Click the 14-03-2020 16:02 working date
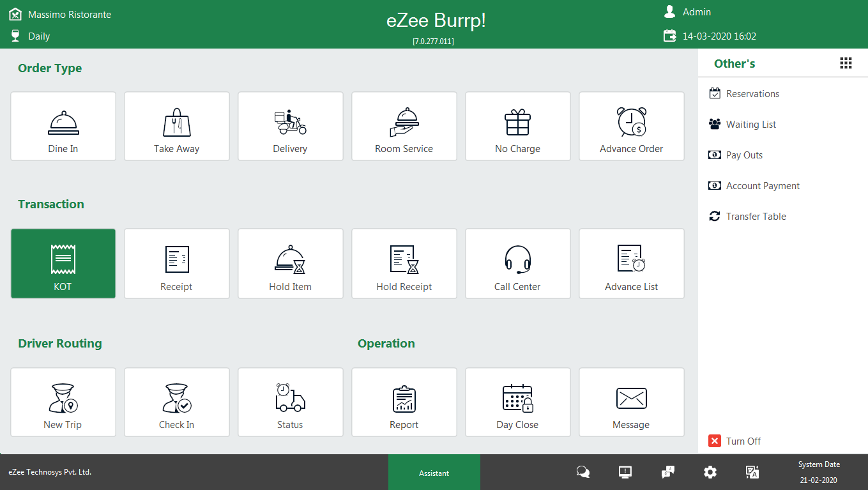 719,36
